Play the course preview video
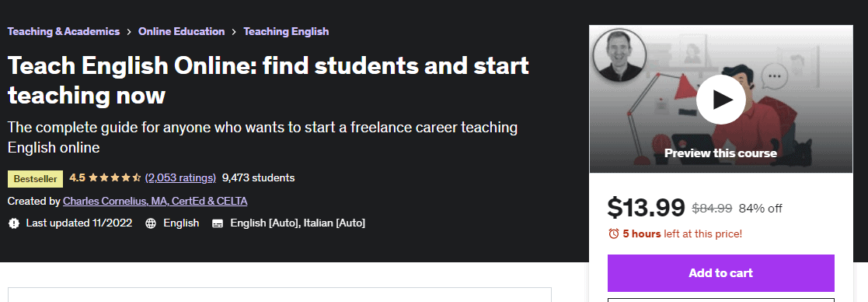 (721, 100)
